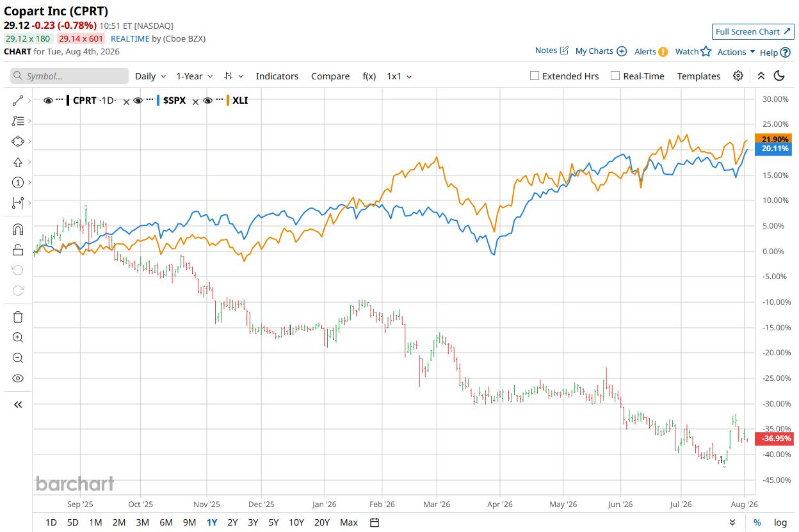
Task: Focus the Symbol search field
Action: [x=69, y=76]
